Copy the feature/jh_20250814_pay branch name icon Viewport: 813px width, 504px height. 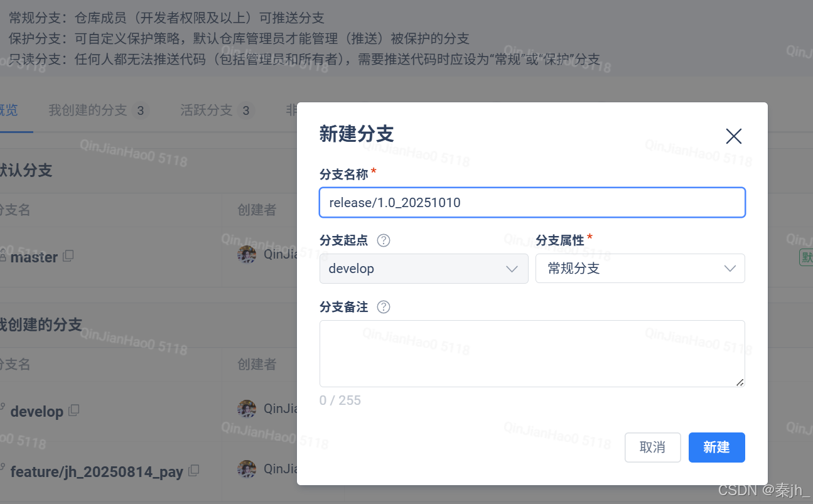[x=194, y=470]
